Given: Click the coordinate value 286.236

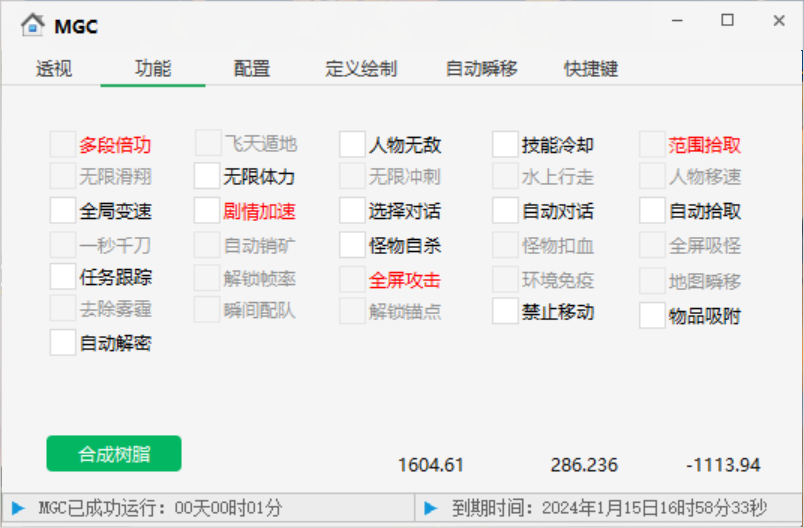Looking at the screenshot, I should 584,465.
